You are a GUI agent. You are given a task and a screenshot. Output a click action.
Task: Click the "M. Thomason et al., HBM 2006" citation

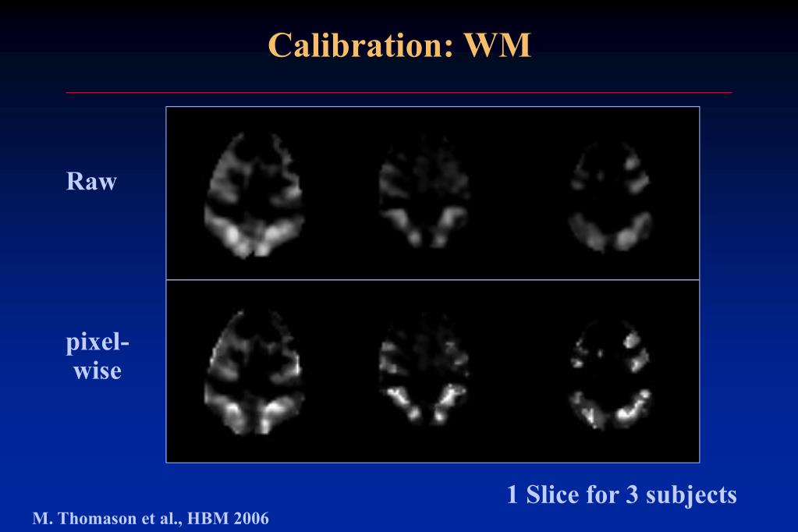[151, 518]
